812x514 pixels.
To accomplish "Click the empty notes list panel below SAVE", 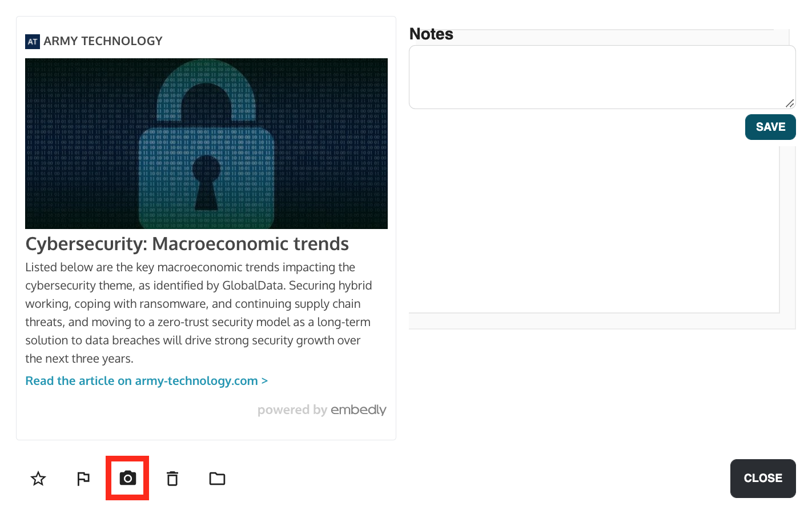I will [594, 228].
